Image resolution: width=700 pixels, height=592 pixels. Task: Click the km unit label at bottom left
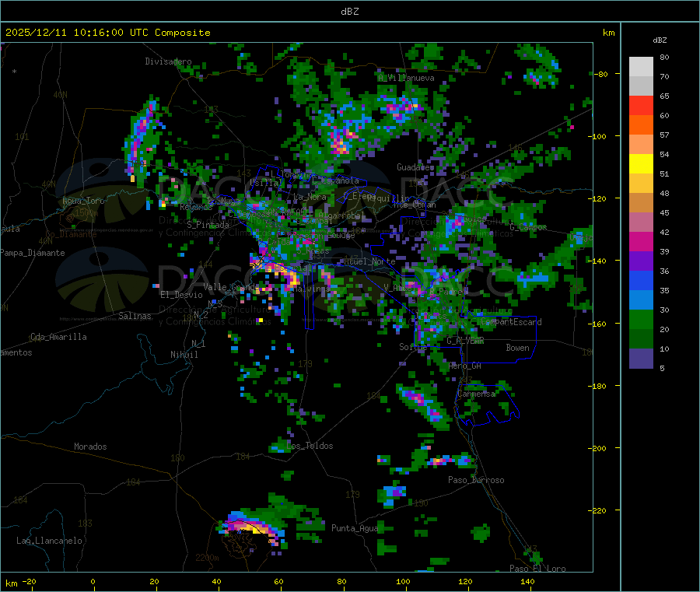[12, 583]
